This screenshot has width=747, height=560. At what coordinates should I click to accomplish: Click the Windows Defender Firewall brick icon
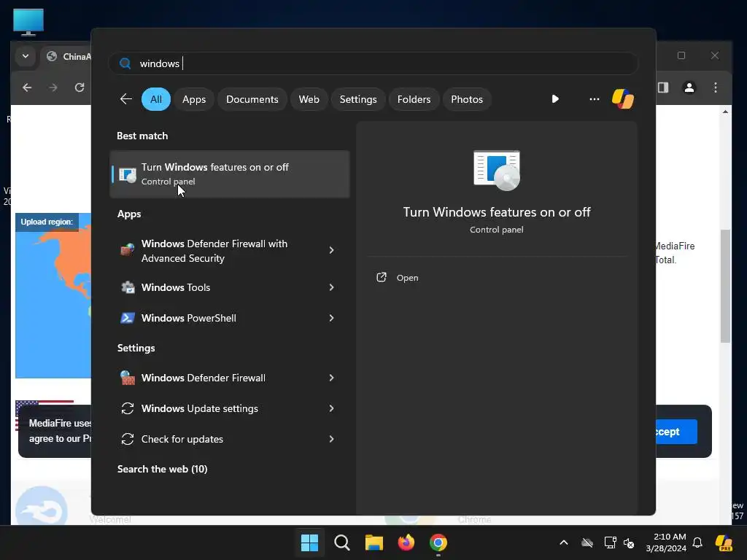tap(128, 378)
